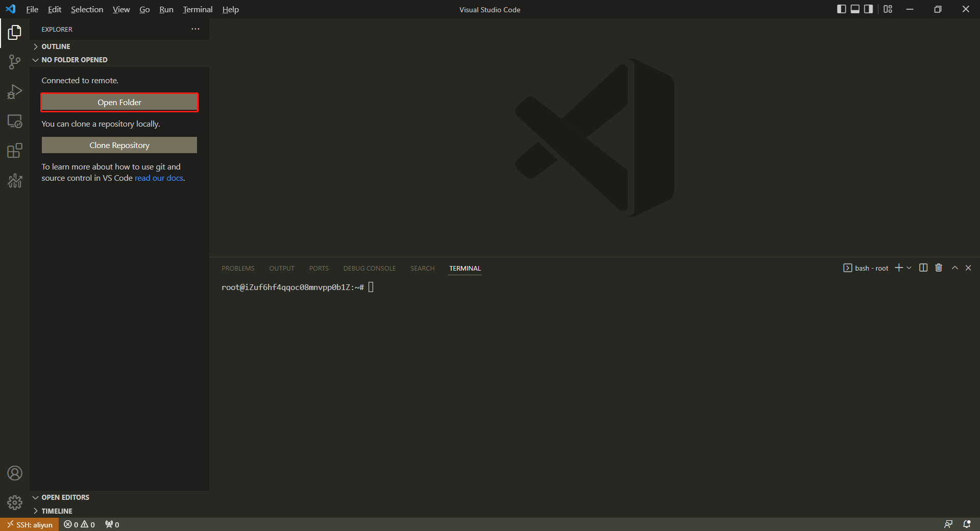The image size is (980, 531).
Task: Toggle the bottom panel visibility
Action: (855, 9)
